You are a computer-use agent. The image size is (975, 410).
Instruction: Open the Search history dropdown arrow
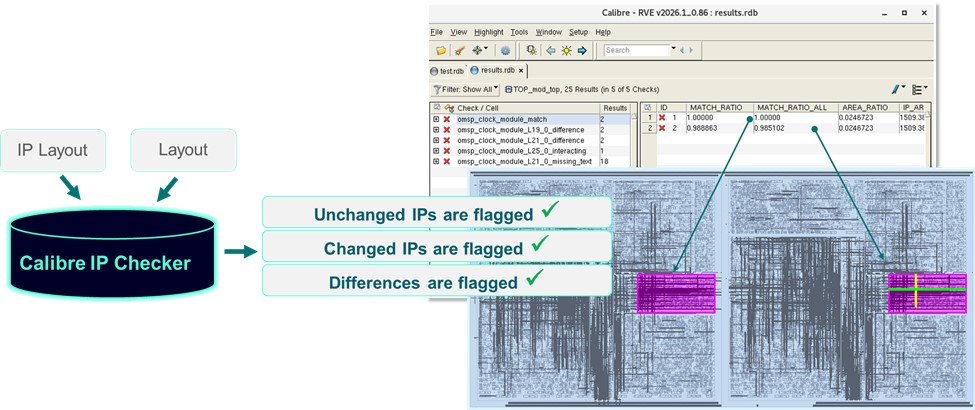coord(673,49)
